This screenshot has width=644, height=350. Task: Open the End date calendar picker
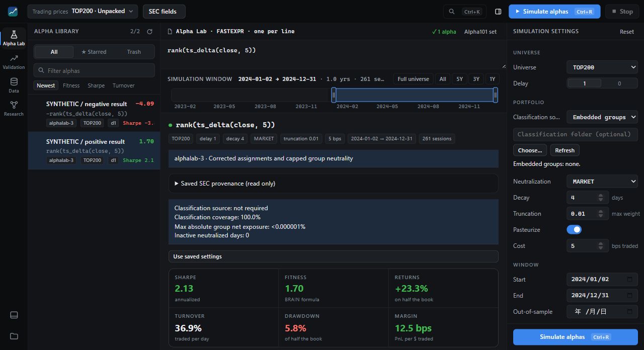630,295
